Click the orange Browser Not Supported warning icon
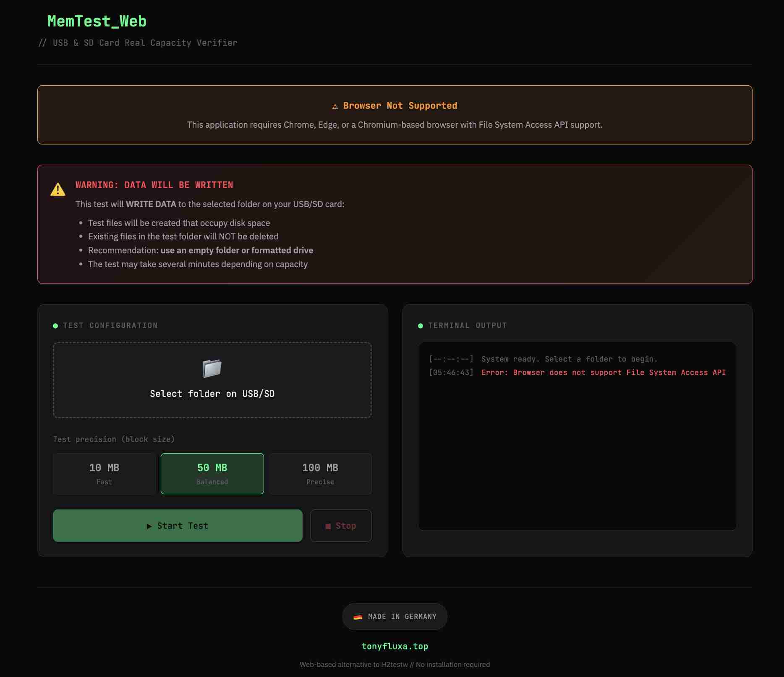Image resolution: width=784 pixels, height=677 pixels. [335, 106]
